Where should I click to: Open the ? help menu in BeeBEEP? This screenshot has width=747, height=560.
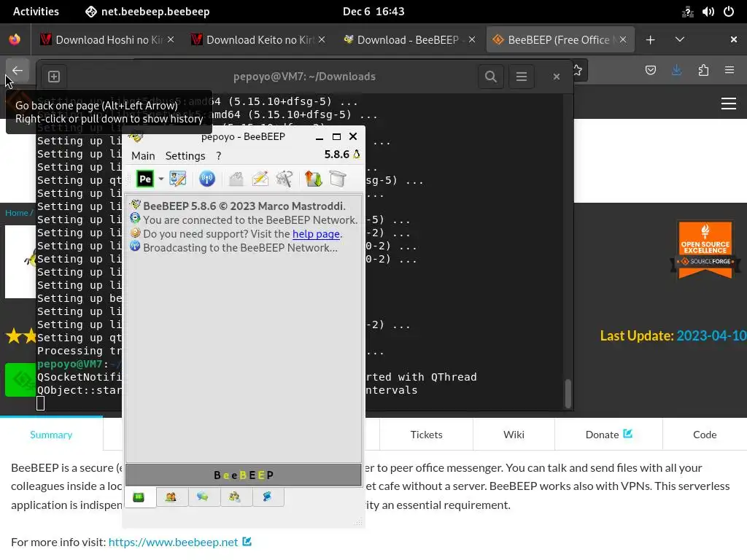[219, 156]
